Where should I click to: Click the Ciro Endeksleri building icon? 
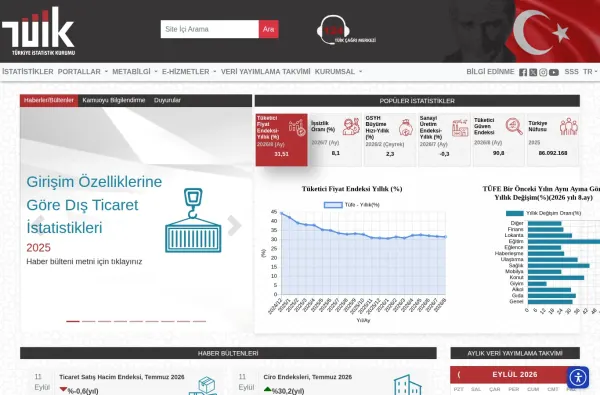pos(408,385)
